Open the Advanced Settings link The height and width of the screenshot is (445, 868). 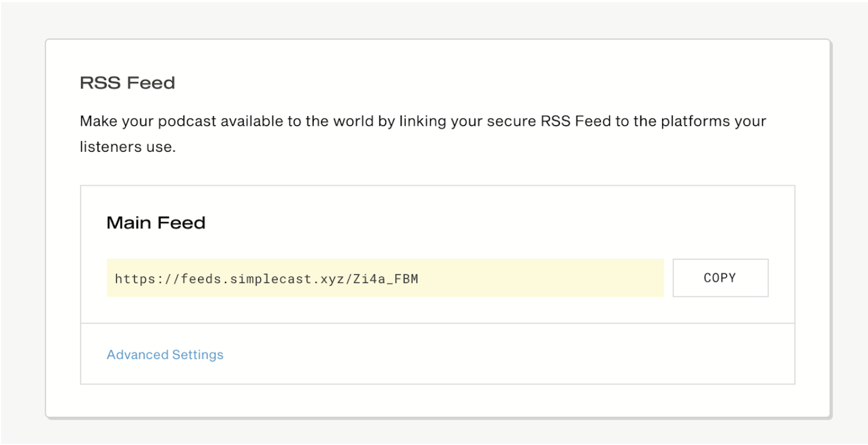point(165,355)
